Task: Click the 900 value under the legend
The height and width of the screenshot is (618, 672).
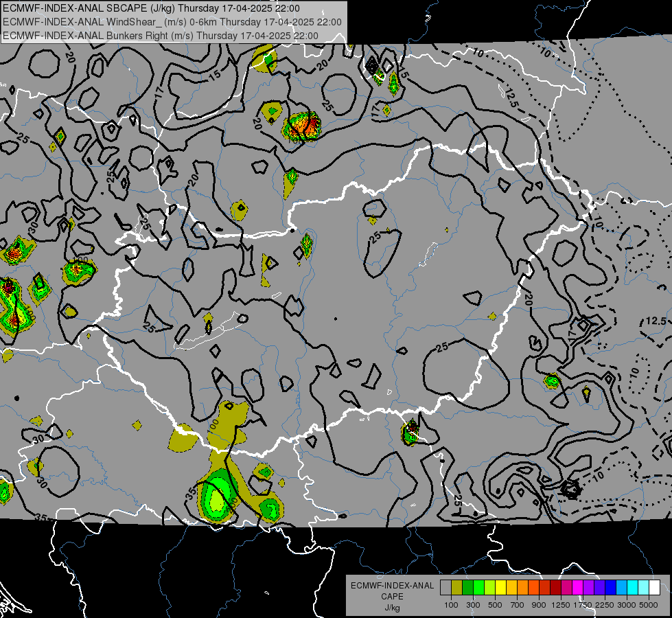Action: click(x=539, y=605)
